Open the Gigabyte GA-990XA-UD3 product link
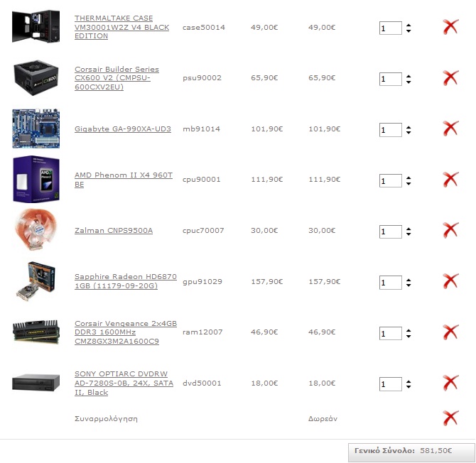Image resolution: width=476 pixels, height=463 pixels. coord(123,129)
